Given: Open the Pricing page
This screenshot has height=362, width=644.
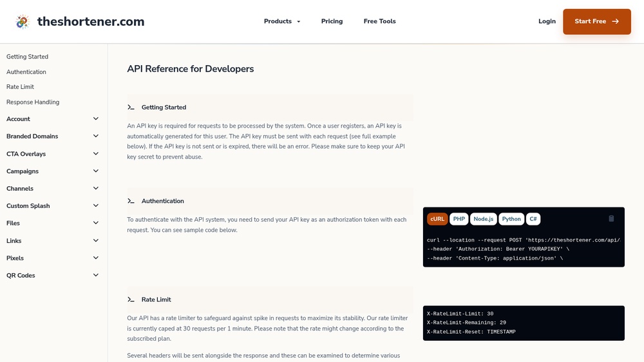Looking at the screenshot, I should click(x=332, y=21).
